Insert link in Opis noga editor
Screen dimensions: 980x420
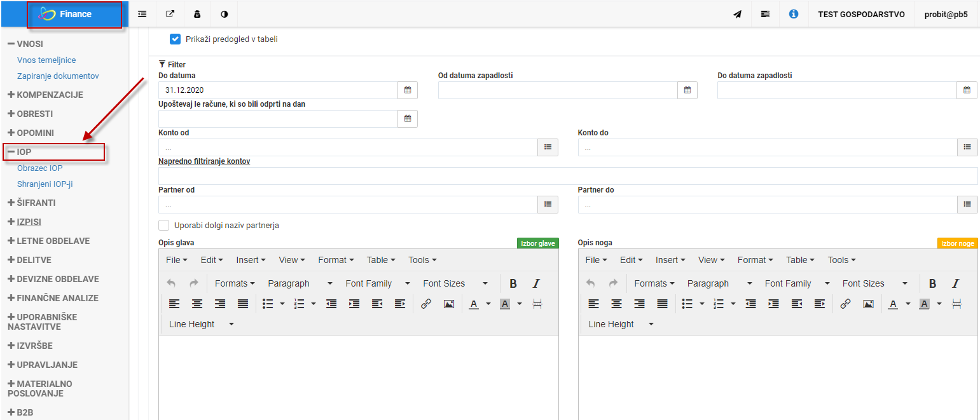[x=845, y=304]
